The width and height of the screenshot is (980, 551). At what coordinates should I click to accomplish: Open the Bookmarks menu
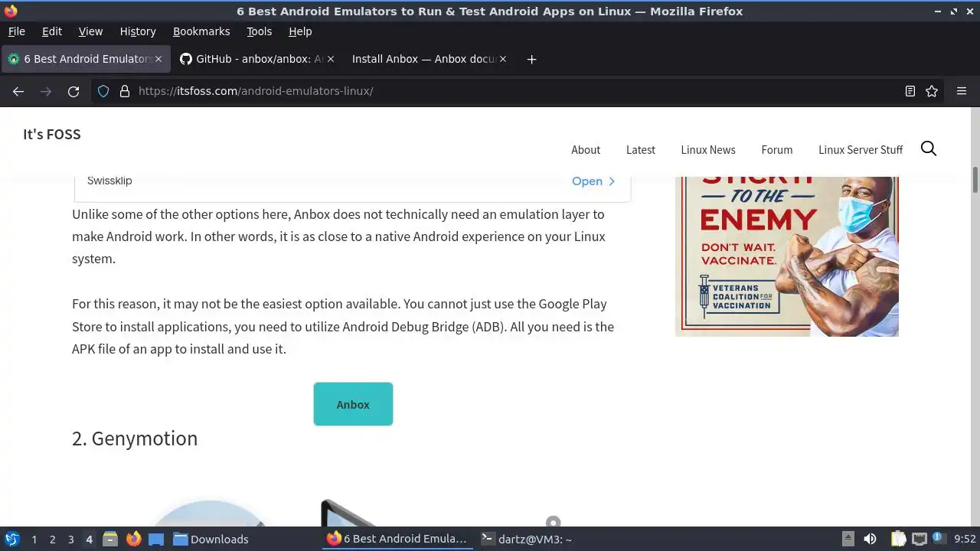201,31
